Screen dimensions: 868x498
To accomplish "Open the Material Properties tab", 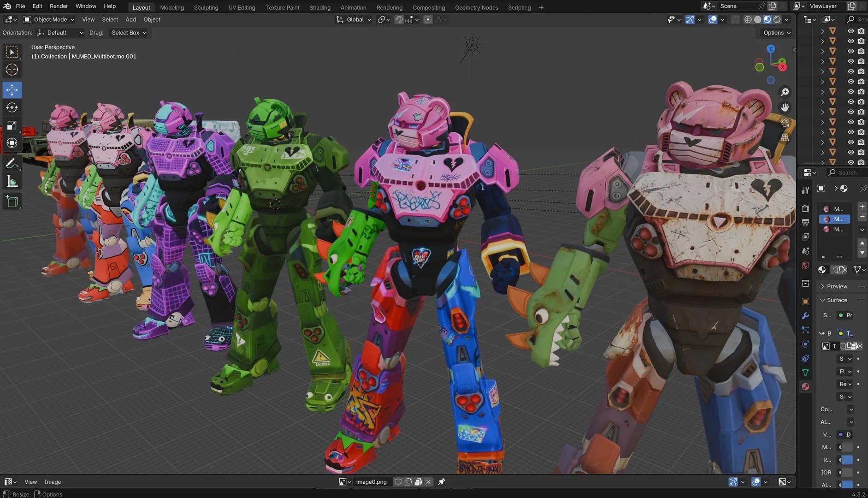I will pyautogui.click(x=805, y=386).
